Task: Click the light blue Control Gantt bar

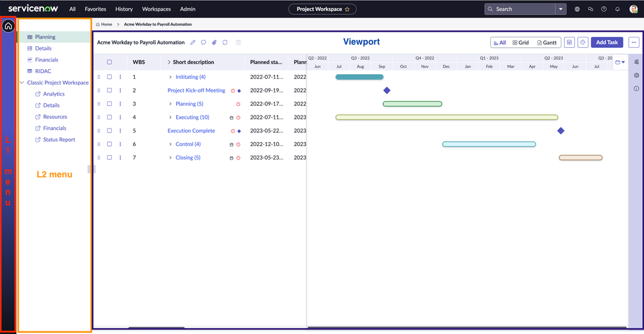Action: pos(488,144)
